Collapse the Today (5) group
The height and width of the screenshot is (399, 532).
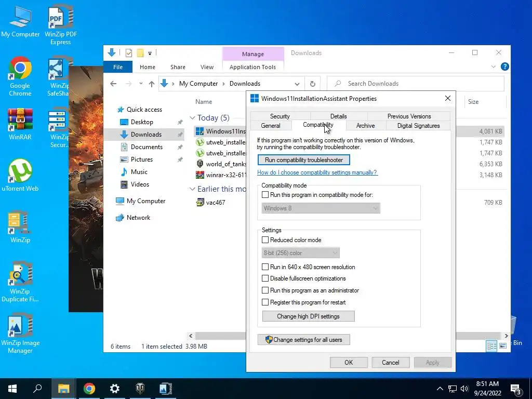coord(192,118)
